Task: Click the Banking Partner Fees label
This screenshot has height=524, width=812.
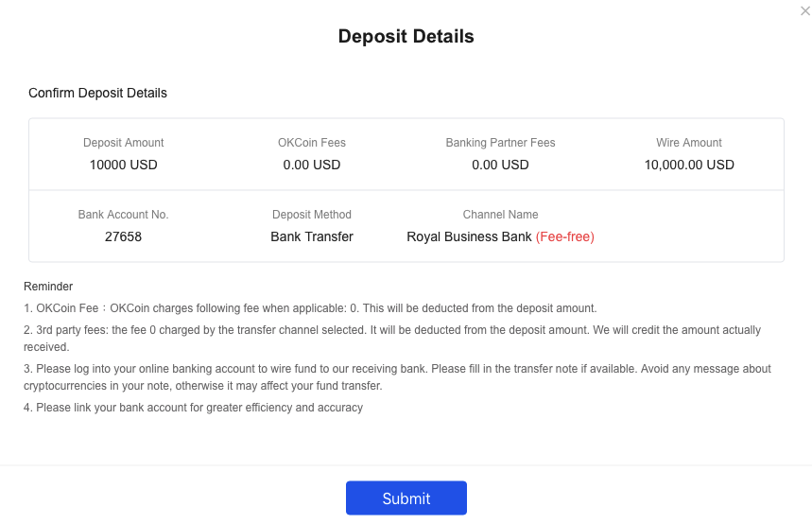Action: (x=500, y=143)
